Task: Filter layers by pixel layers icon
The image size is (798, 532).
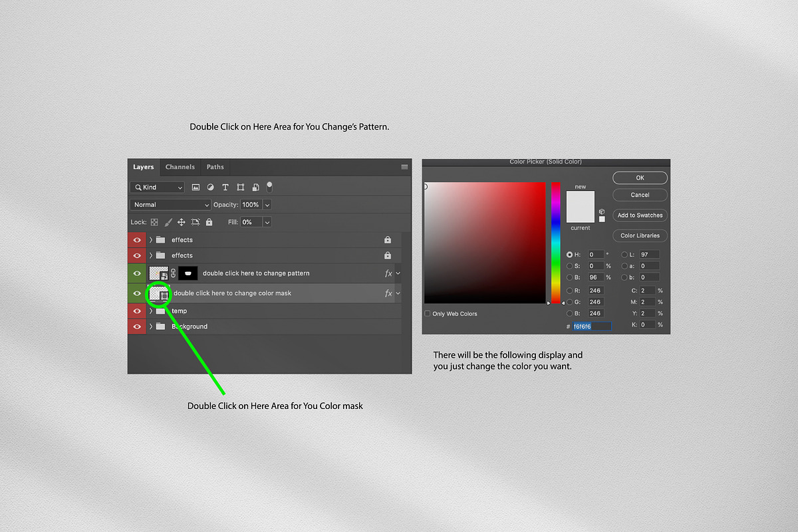Action: pos(196,188)
